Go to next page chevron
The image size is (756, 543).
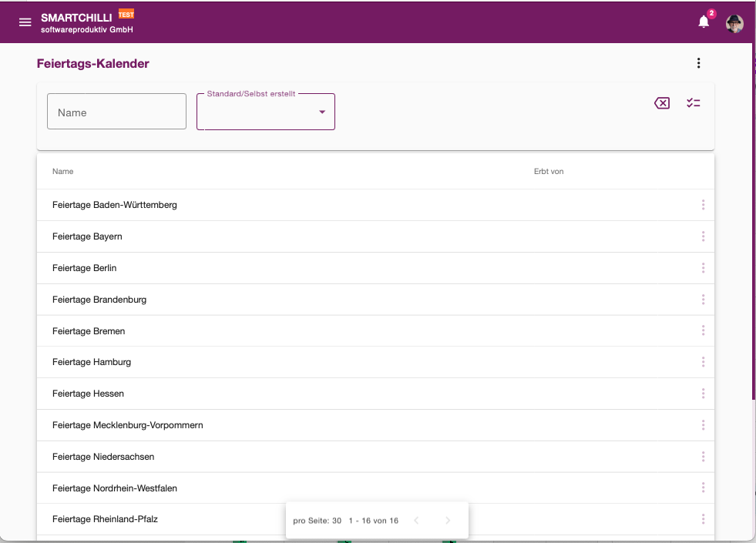point(448,521)
